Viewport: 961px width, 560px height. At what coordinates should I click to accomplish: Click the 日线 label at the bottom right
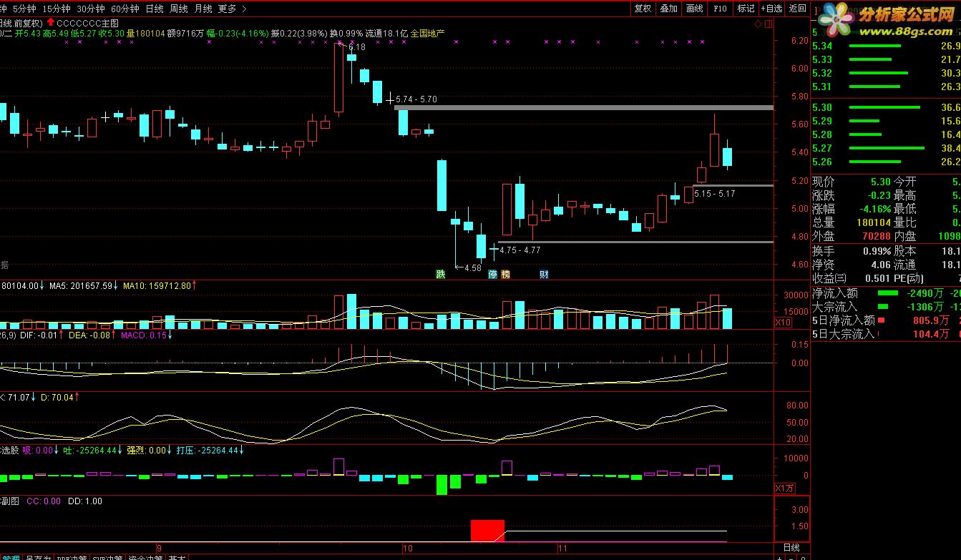[x=792, y=547]
